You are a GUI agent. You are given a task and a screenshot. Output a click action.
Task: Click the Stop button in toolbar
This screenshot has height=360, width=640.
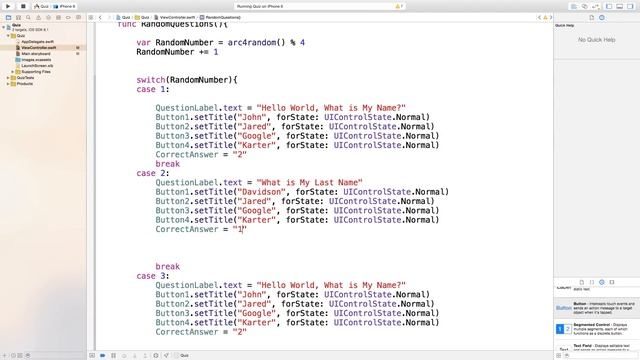(23, 6)
